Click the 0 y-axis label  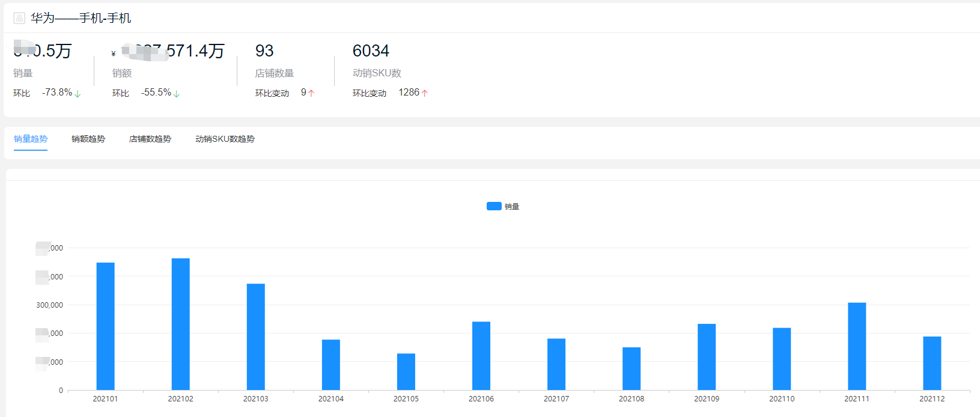tap(61, 391)
